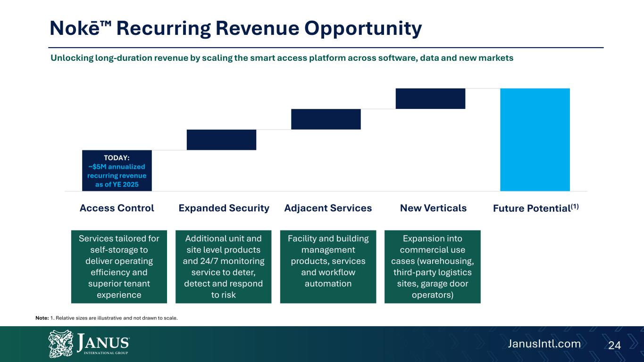
Task: Click the Janus lion logo icon
Action: tap(60, 344)
